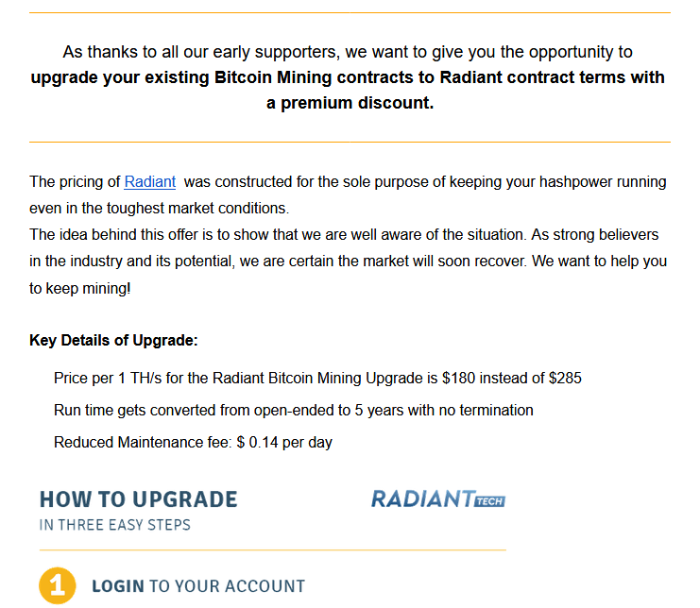Click the $180 price detail line
Viewport: 700px width, 608px height.
[317, 379]
